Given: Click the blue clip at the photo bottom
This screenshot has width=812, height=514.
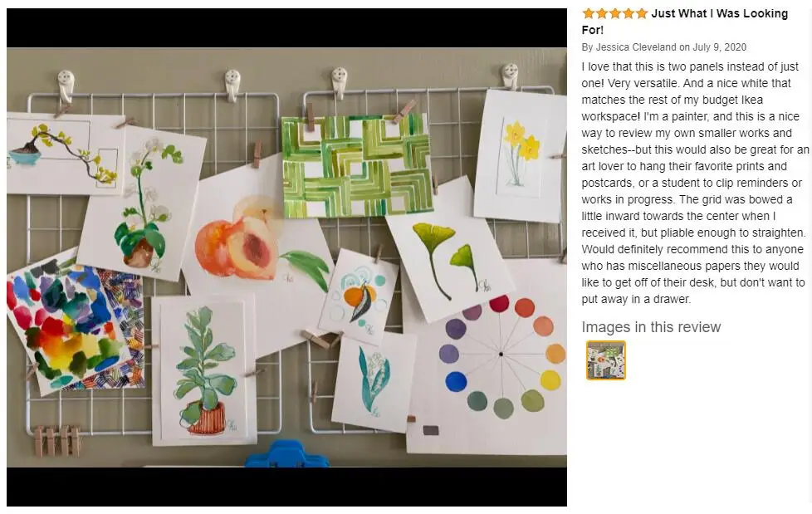Looking at the screenshot, I should [287, 454].
